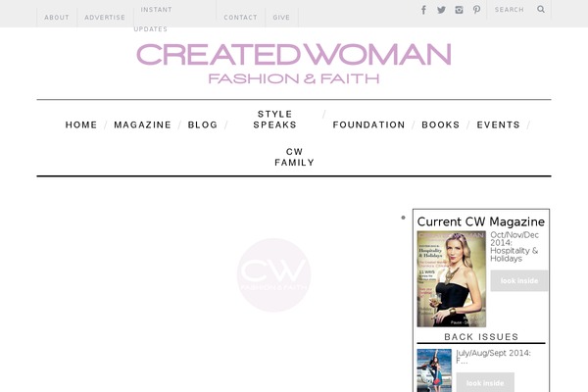
Task: Click the search magnifier icon
Action: tap(541, 9)
